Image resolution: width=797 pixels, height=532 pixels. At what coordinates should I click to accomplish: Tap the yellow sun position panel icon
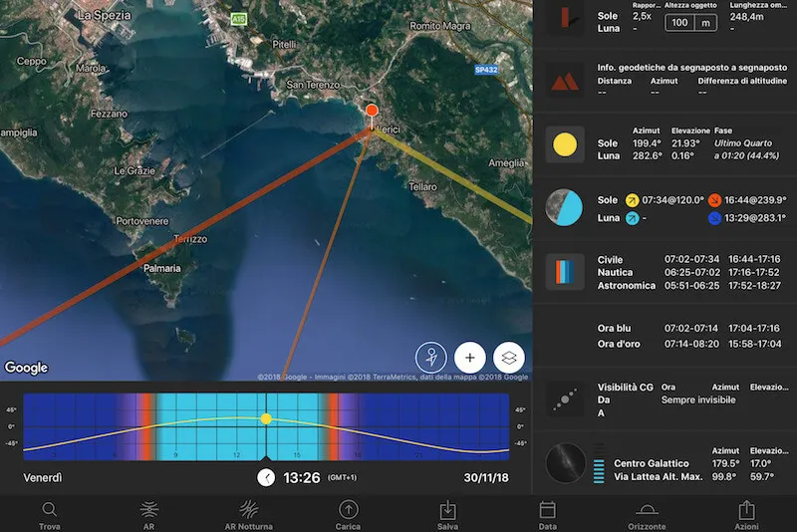point(565,144)
